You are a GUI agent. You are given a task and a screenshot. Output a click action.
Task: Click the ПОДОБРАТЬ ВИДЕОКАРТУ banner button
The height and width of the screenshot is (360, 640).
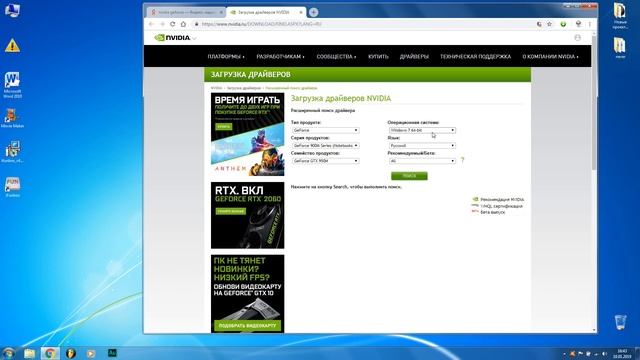tap(247, 326)
